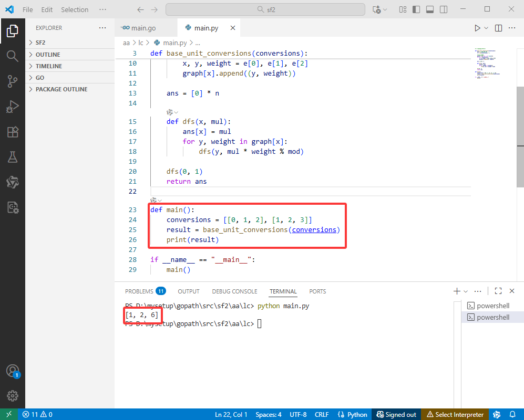524x420 pixels.
Task: Open the new terminal launch profile dropdown
Action: (466, 291)
